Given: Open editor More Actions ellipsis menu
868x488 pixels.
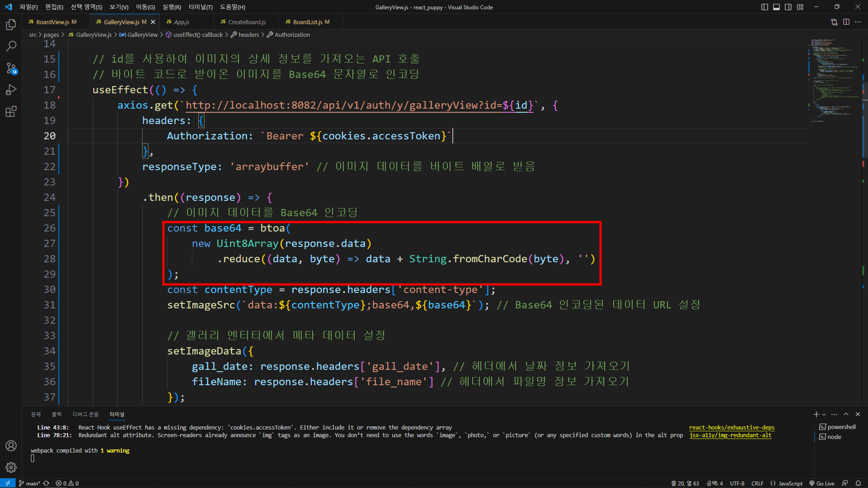Looking at the screenshot, I should click(858, 22).
